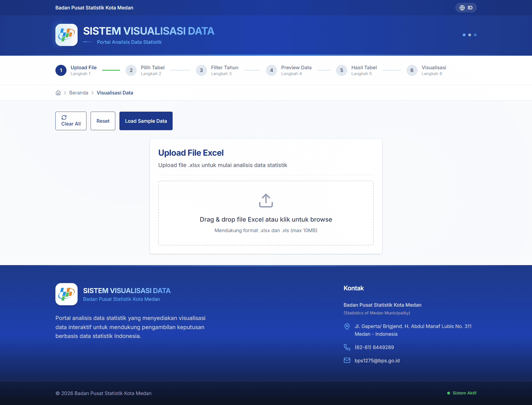This screenshot has width=532, height=405.
Task: Click the green Sistem Aktif status dot
Action: pos(449,393)
